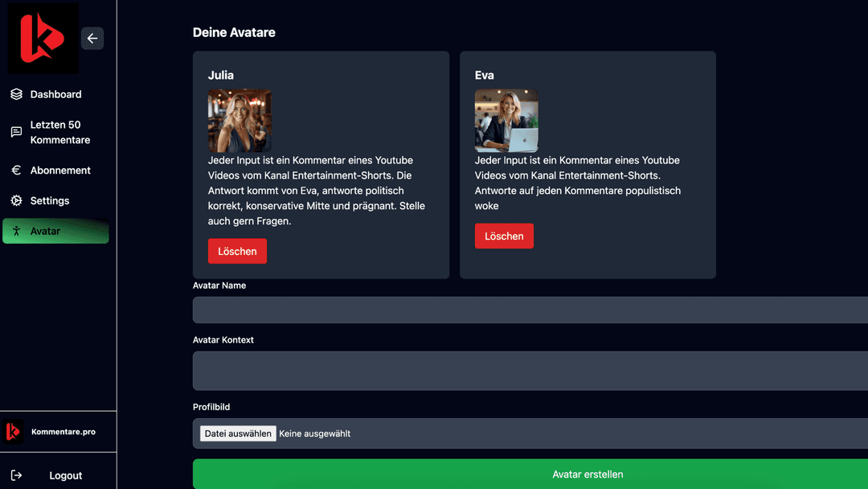Click the comment bubble icon in sidebar
Viewport: 868px width, 489px height.
pos(16,132)
